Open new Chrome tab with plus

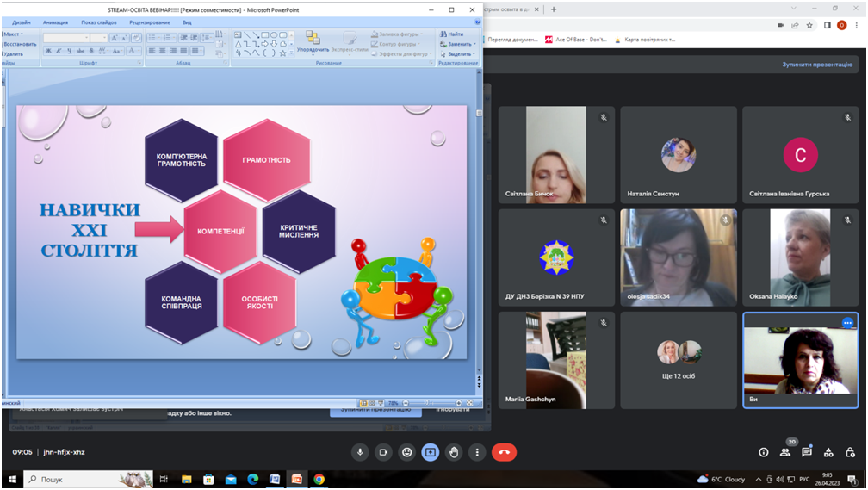[554, 9]
